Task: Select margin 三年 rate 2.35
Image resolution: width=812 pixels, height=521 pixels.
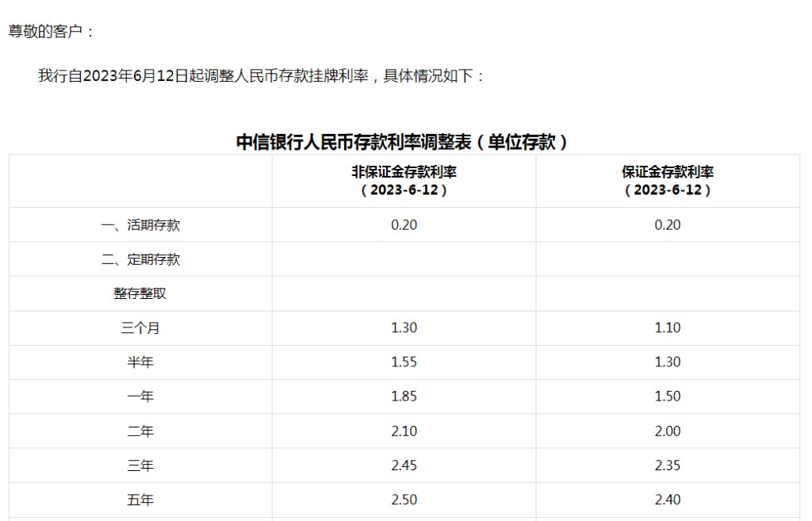Action: pos(668,465)
